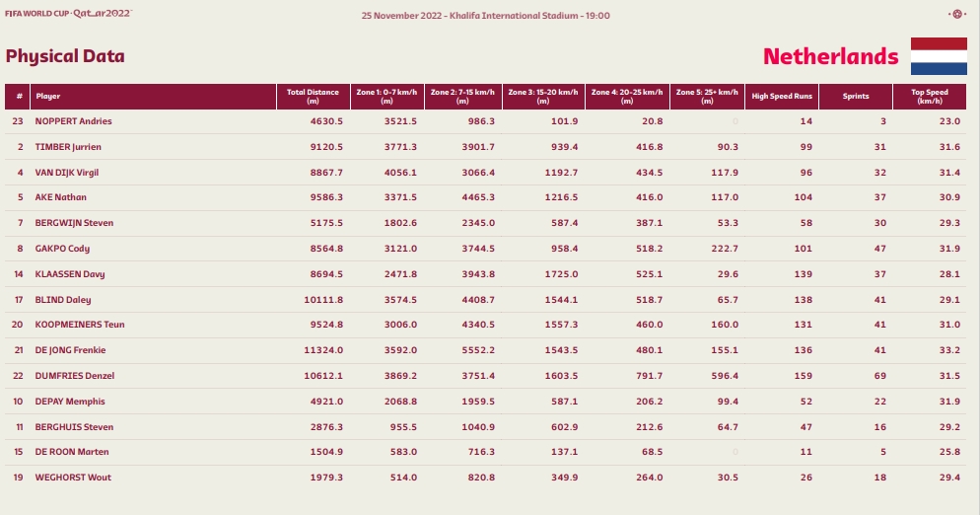Select WEGHORST Wout in the last row

(73, 478)
